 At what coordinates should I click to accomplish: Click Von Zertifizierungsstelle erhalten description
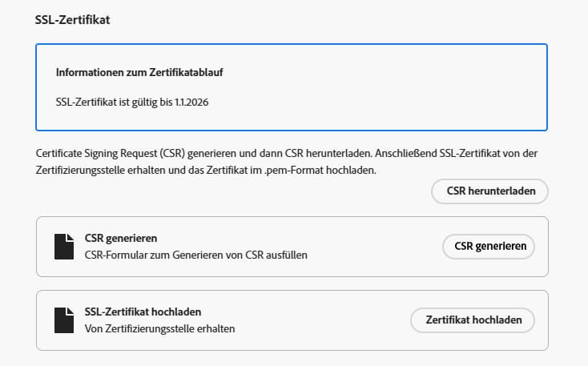click(x=159, y=329)
